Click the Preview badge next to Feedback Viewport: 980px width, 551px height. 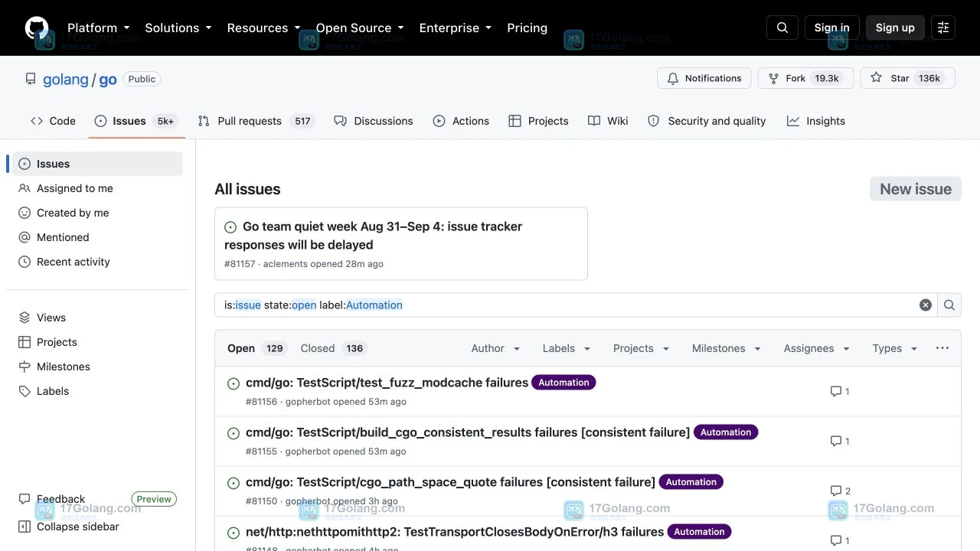coord(154,499)
